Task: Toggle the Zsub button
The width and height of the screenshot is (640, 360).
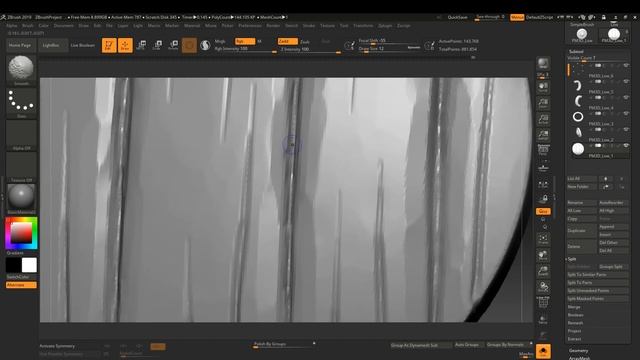Action: tap(305, 42)
